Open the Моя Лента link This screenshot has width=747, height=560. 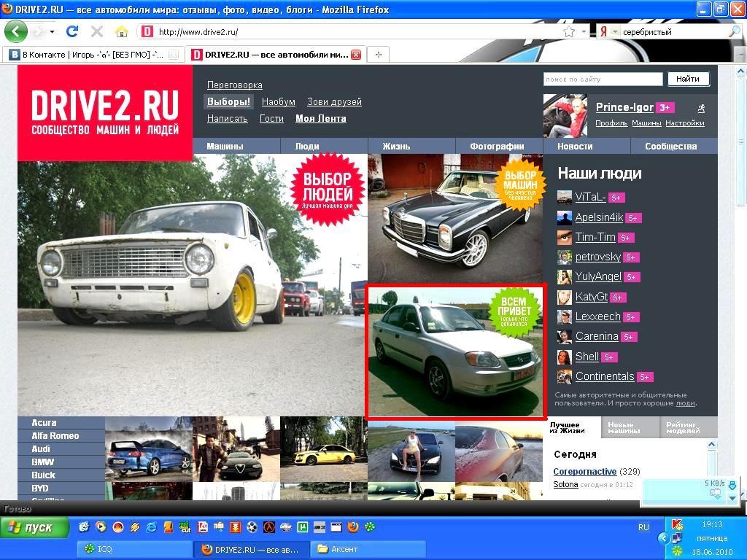tap(321, 119)
